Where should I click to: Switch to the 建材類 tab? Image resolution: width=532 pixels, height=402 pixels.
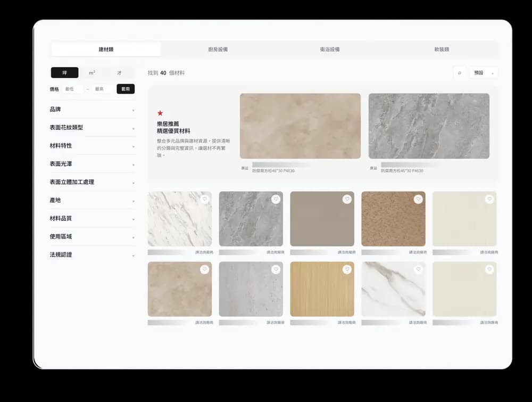point(106,49)
